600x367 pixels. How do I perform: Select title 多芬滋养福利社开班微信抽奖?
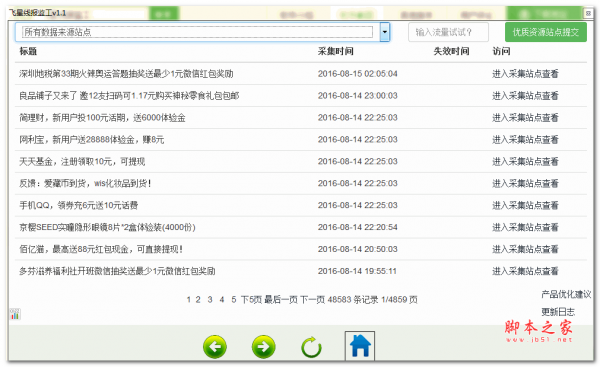[117, 271]
